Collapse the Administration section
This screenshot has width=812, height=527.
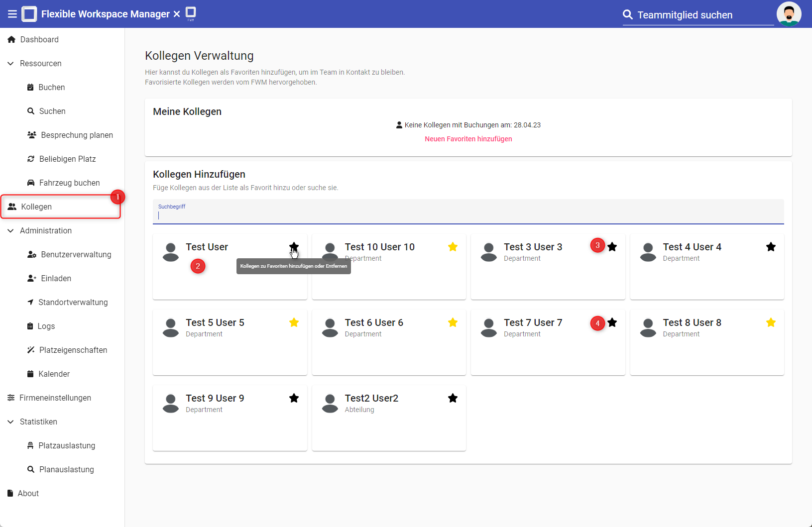click(10, 231)
